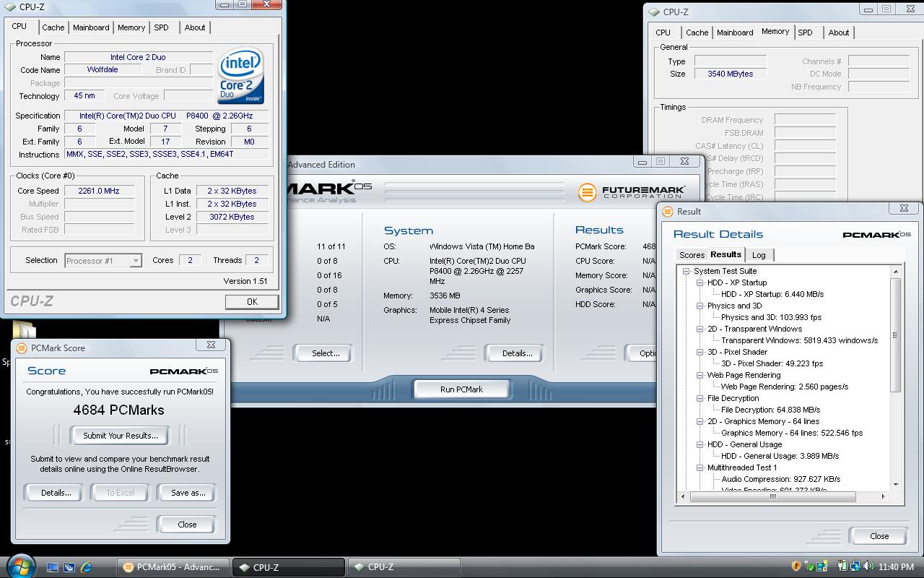Click scroll right arrow in Result tree
Screen dimensions: 924x578
click(883, 496)
